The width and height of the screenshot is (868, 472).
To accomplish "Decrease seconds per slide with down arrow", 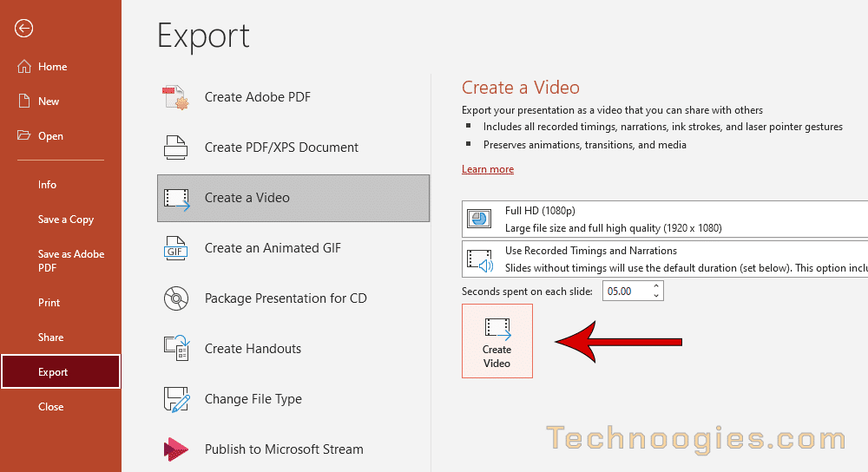I will 656,296.
